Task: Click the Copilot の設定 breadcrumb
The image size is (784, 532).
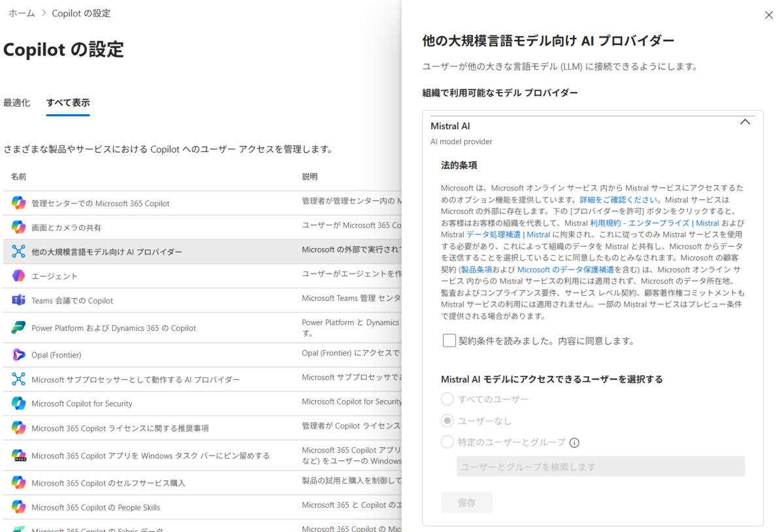Action: [x=81, y=13]
